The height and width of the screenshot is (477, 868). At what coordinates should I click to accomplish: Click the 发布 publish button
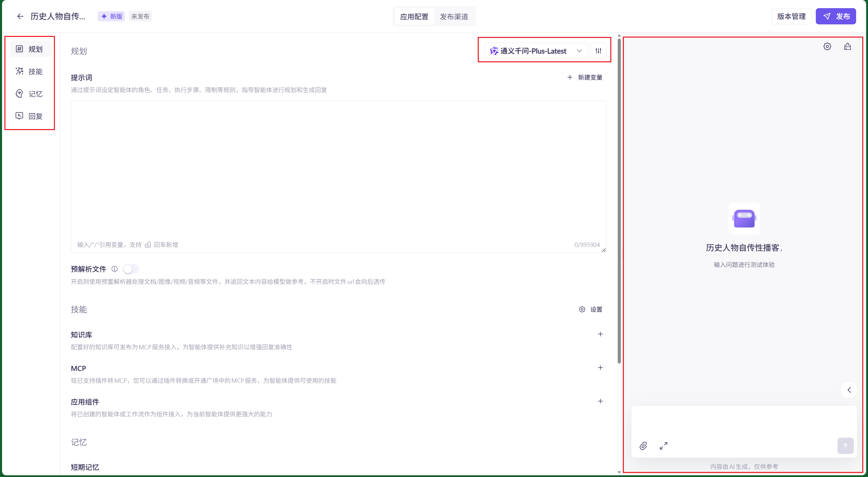pos(836,16)
